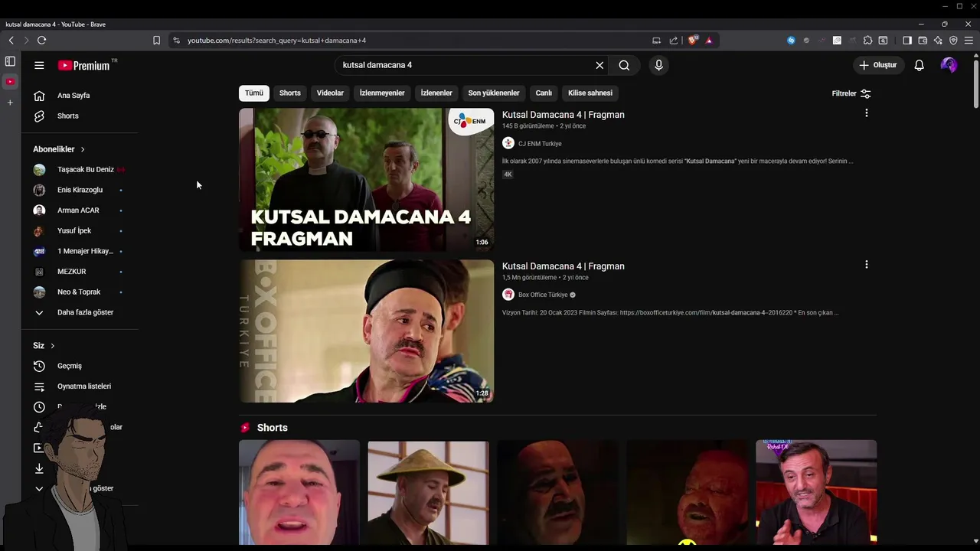Open the straw hat Shorts thumbnail
Image resolution: width=980 pixels, height=551 pixels.
click(x=428, y=492)
